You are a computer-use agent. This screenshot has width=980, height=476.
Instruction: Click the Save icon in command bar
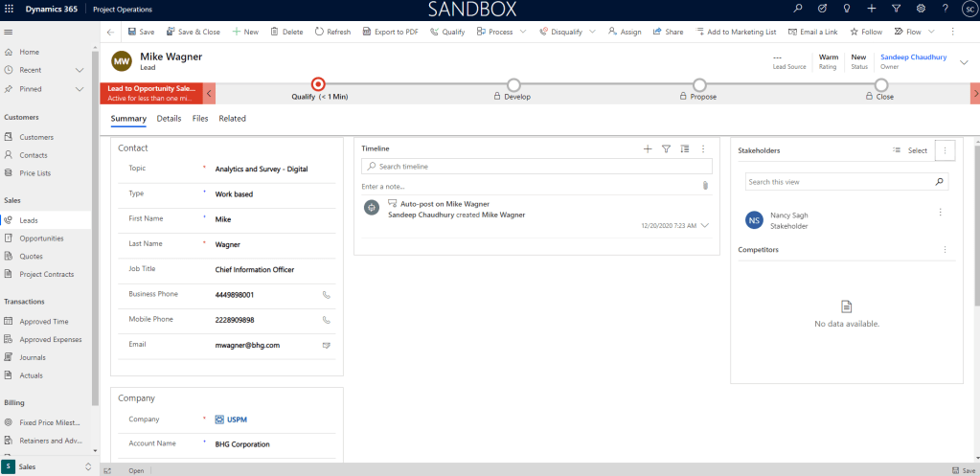(132, 32)
